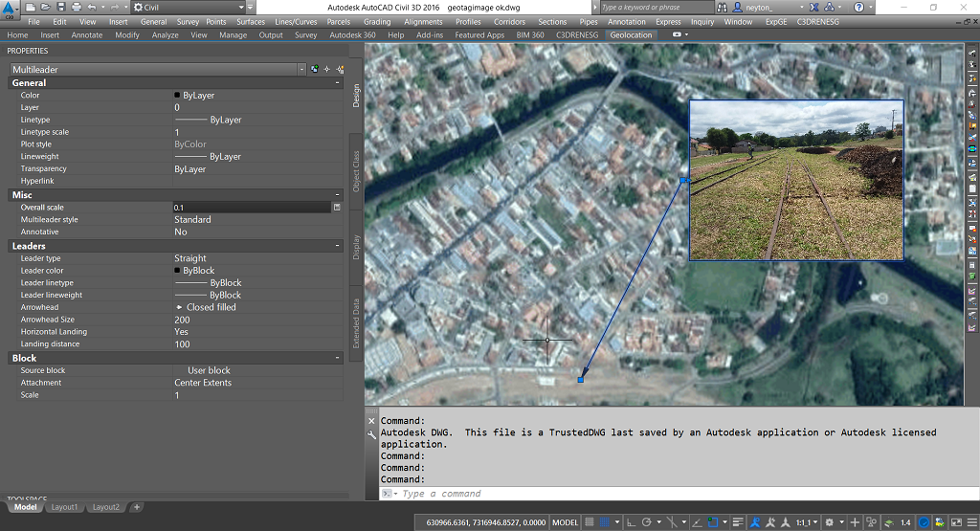
Task: Click the Color ByLayer swatch
Action: (178, 96)
